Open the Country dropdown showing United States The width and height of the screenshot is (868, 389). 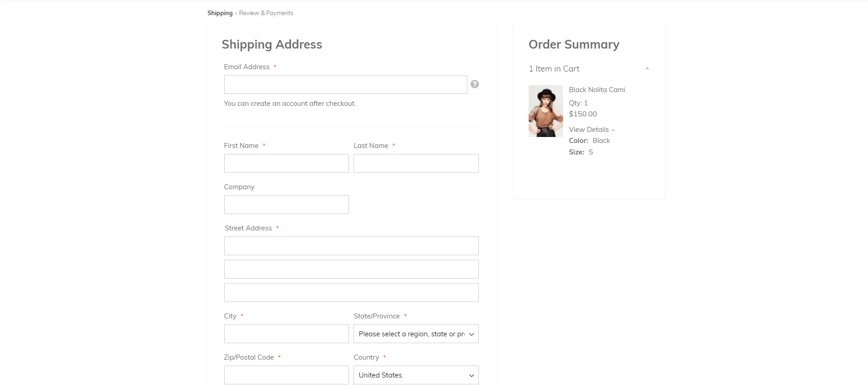[x=415, y=375]
